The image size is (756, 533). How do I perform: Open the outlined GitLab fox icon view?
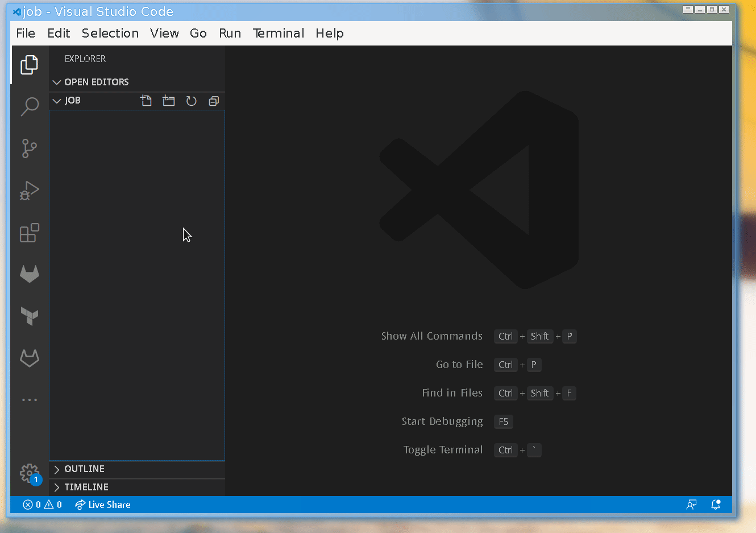click(x=30, y=358)
